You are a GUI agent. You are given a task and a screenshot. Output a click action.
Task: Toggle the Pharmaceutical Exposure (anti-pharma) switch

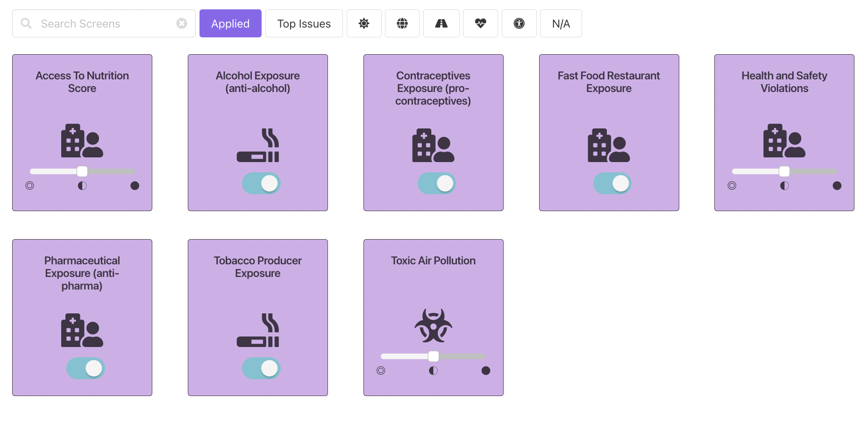tap(85, 368)
